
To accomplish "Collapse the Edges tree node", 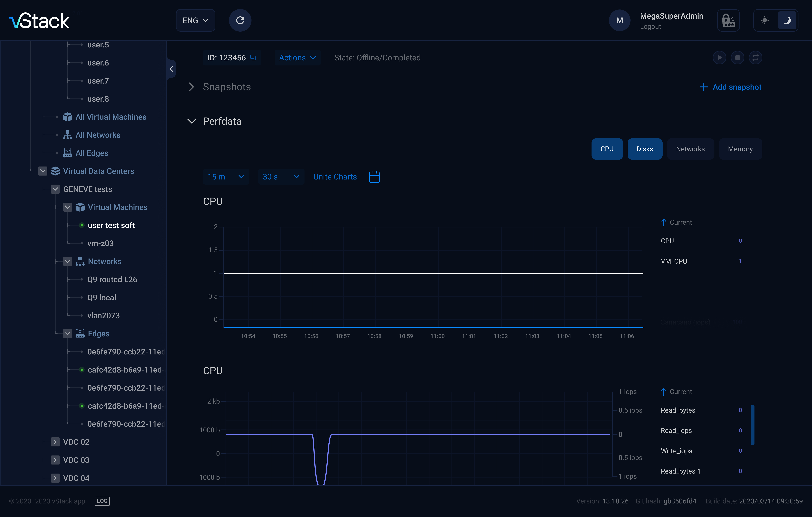I will pyautogui.click(x=68, y=333).
